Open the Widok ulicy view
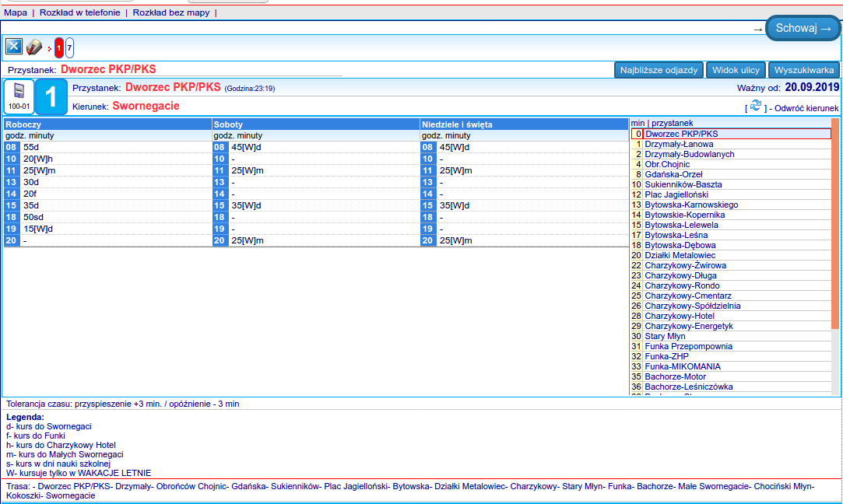Screen dimensions: 843x504 coord(736,70)
